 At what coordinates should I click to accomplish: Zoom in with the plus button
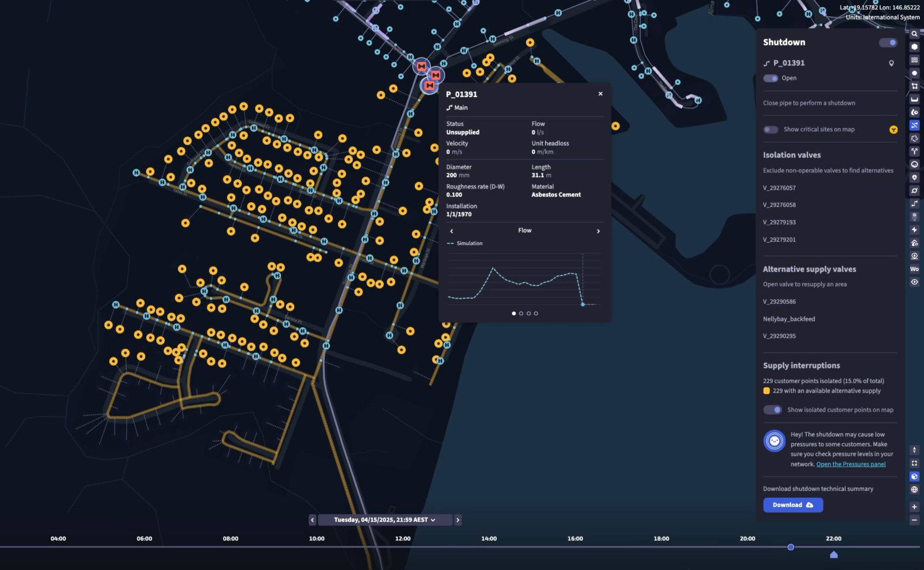click(x=914, y=507)
